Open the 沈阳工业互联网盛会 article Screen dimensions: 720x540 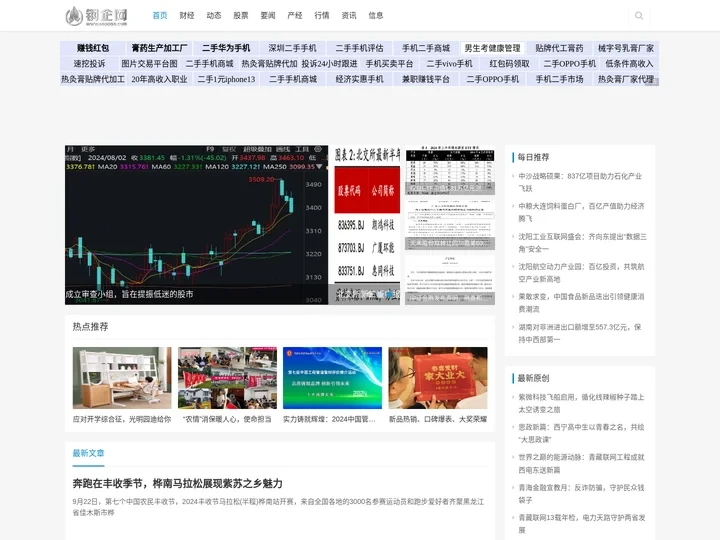tap(582, 243)
